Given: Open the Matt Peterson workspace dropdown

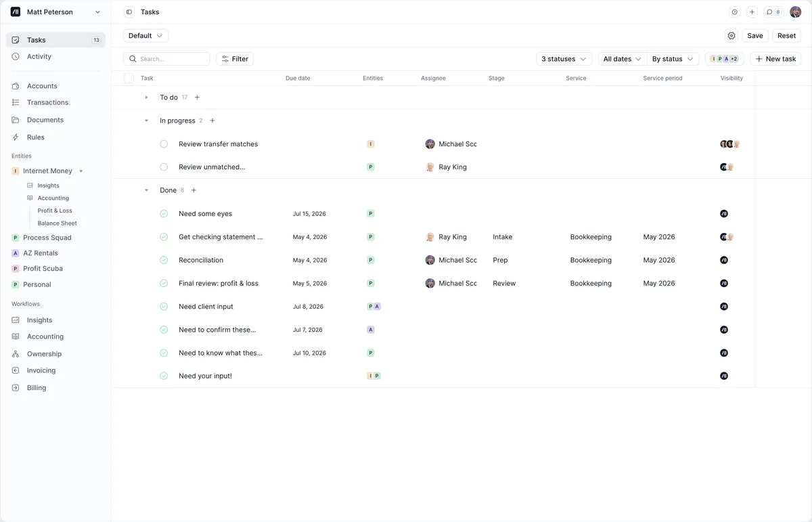Looking at the screenshot, I should (55, 12).
